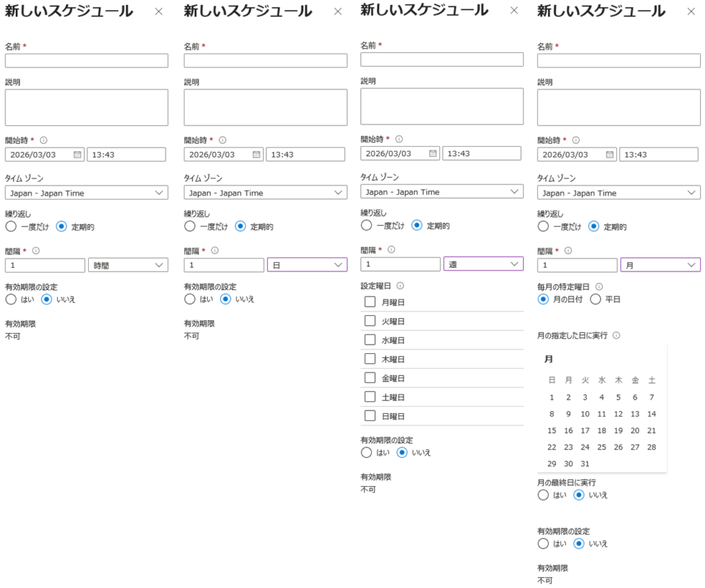Click the info icon next to 設定曜日
Screen dimensions: 705x588
(x=400, y=286)
